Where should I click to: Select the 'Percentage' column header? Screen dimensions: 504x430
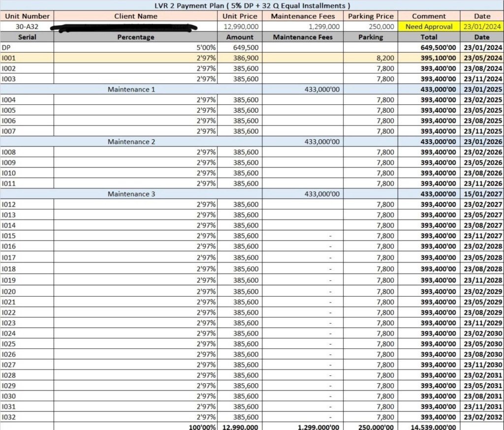pos(136,37)
